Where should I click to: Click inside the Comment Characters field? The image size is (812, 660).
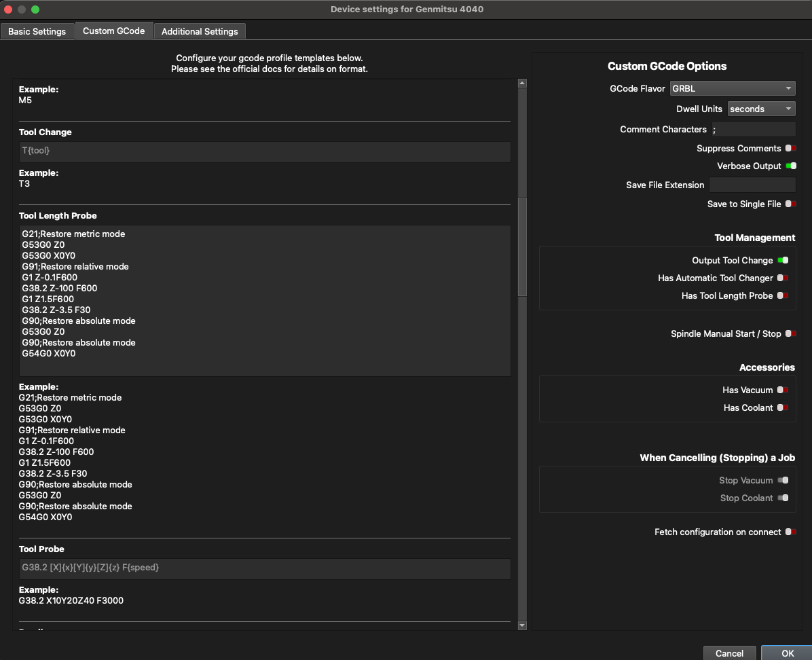click(x=754, y=129)
